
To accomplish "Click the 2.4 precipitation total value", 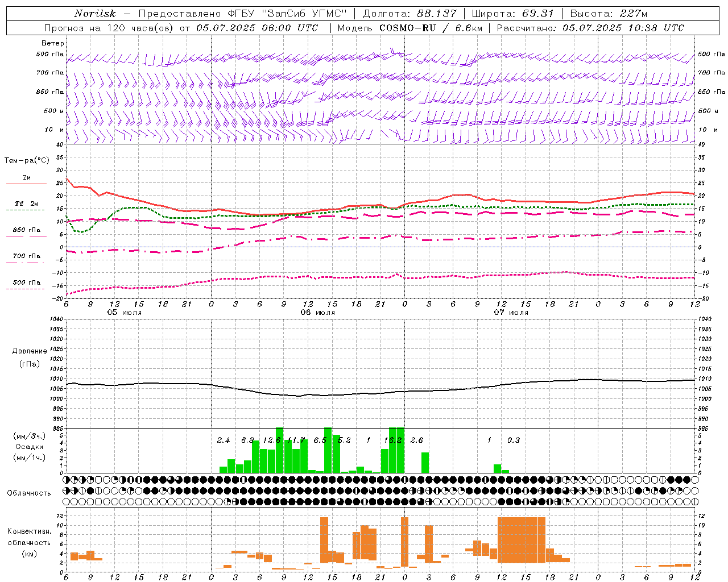I will (224, 440).
